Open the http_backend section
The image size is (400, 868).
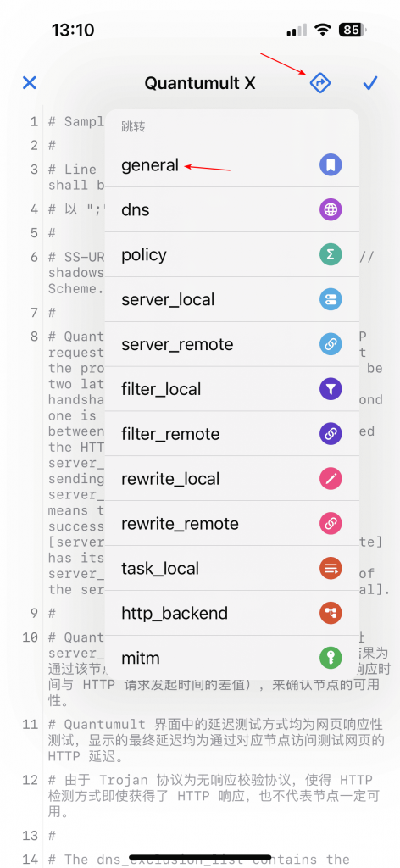[232, 614]
